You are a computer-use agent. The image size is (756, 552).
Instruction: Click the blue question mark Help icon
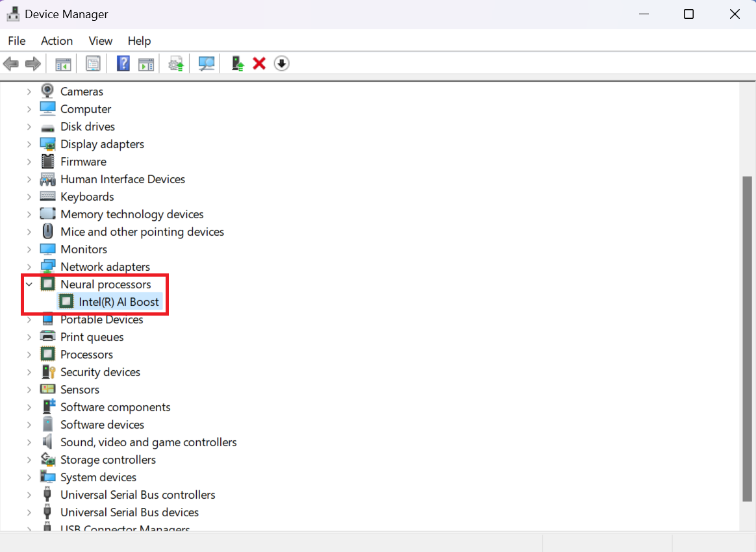tap(123, 64)
